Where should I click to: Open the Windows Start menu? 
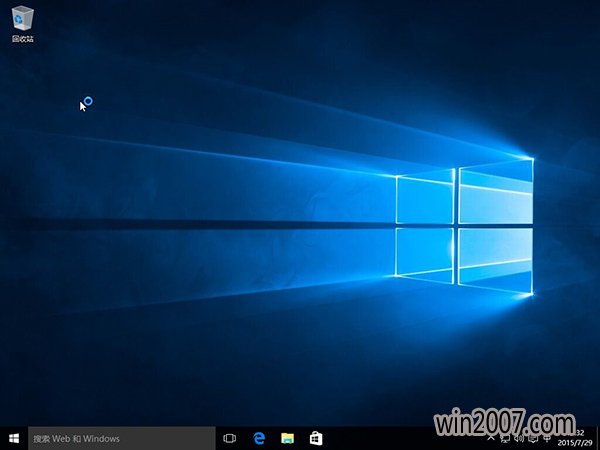[x=14, y=439]
